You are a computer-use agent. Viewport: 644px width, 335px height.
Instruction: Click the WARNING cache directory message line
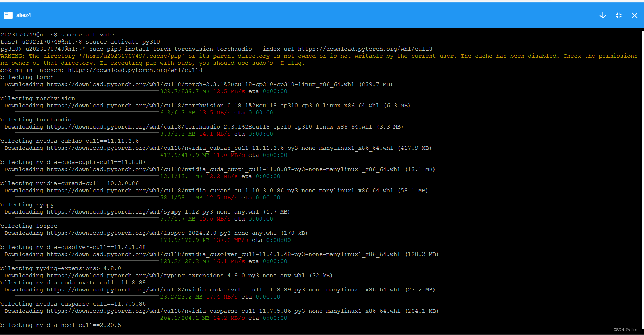(318, 59)
